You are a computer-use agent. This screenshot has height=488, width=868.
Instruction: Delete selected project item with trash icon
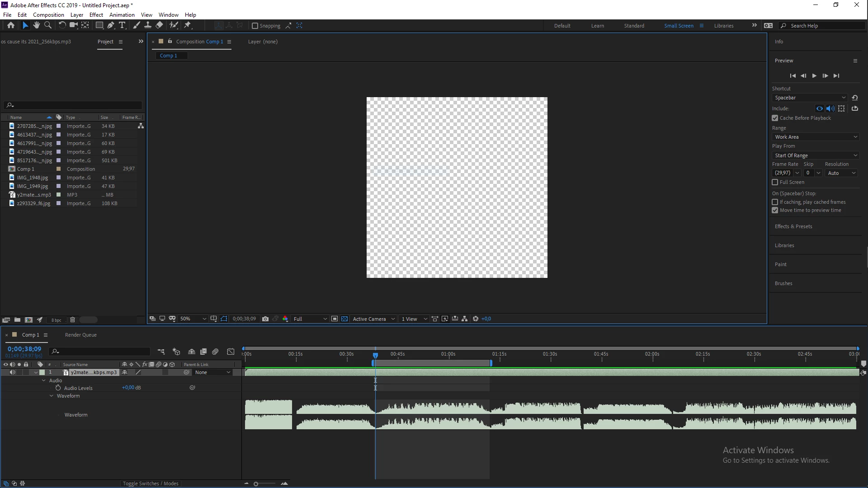tap(72, 320)
